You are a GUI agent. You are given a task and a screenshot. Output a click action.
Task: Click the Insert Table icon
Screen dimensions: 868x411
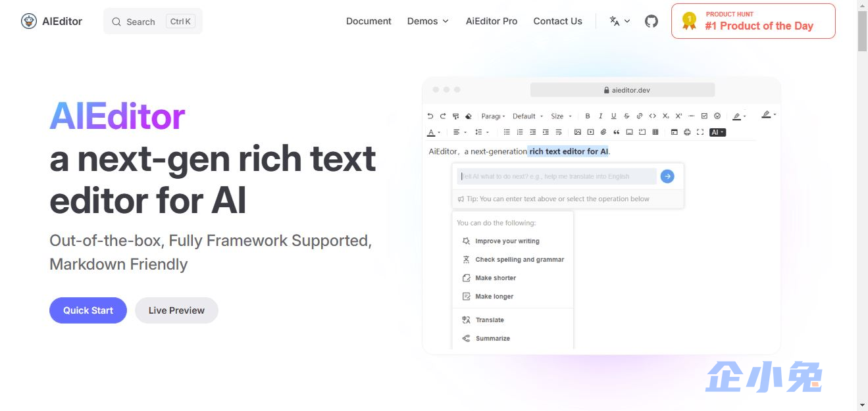click(655, 132)
